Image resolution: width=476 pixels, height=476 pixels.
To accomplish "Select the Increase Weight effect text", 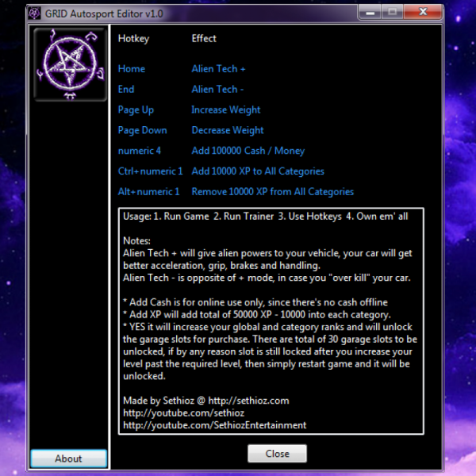I will tap(226, 110).
